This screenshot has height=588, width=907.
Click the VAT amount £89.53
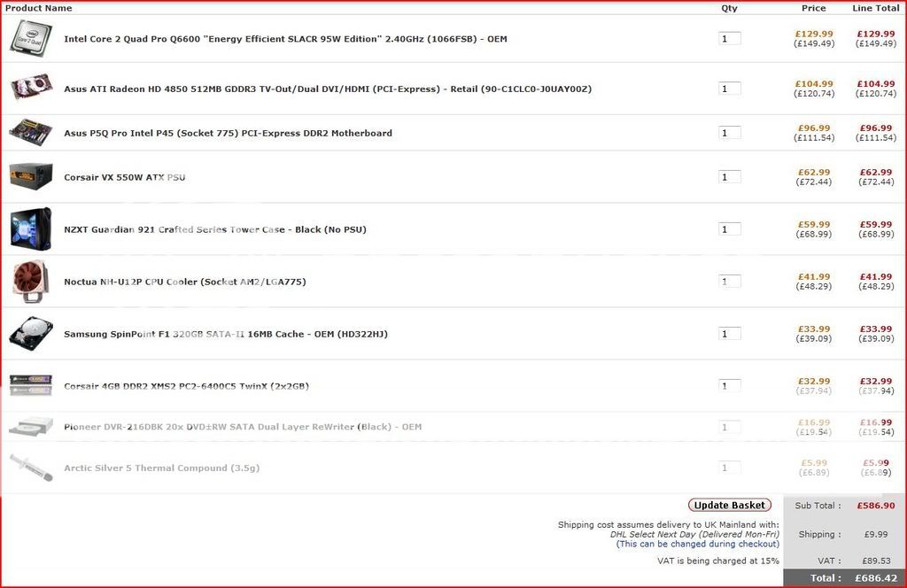click(876, 561)
